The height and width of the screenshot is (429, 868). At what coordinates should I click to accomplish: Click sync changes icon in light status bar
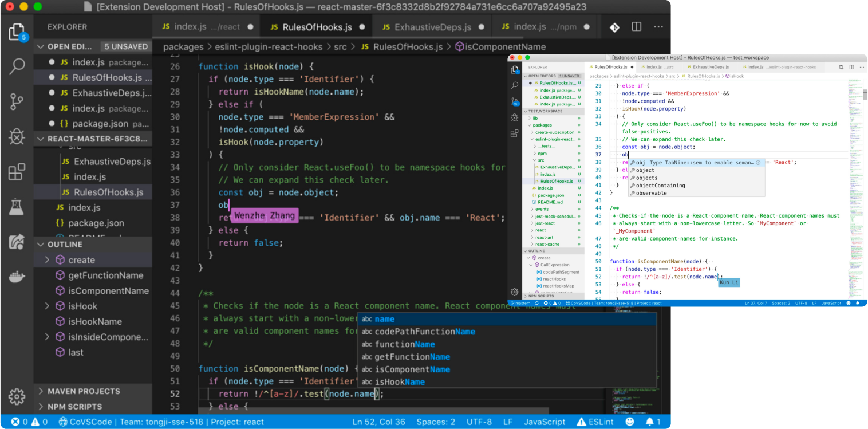[536, 303]
